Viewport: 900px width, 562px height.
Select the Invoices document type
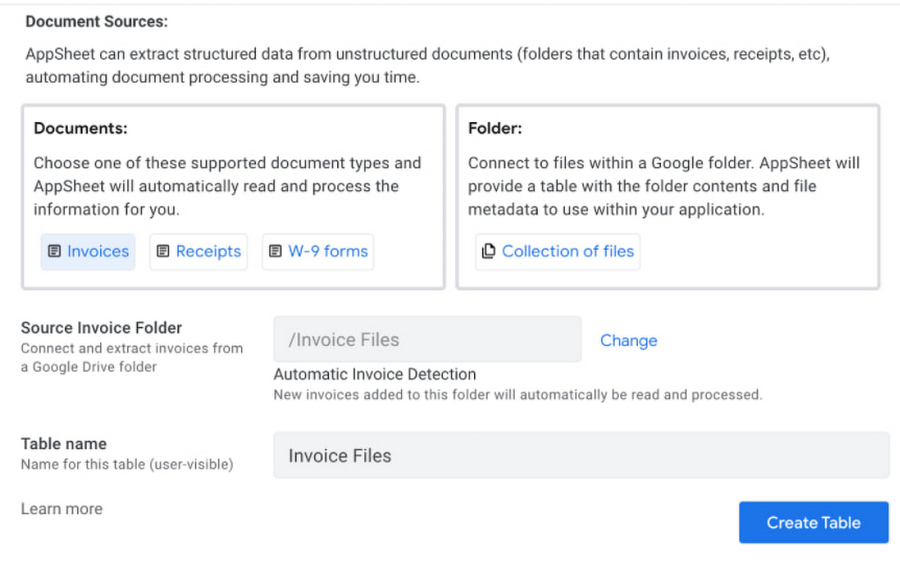click(x=97, y=252)
